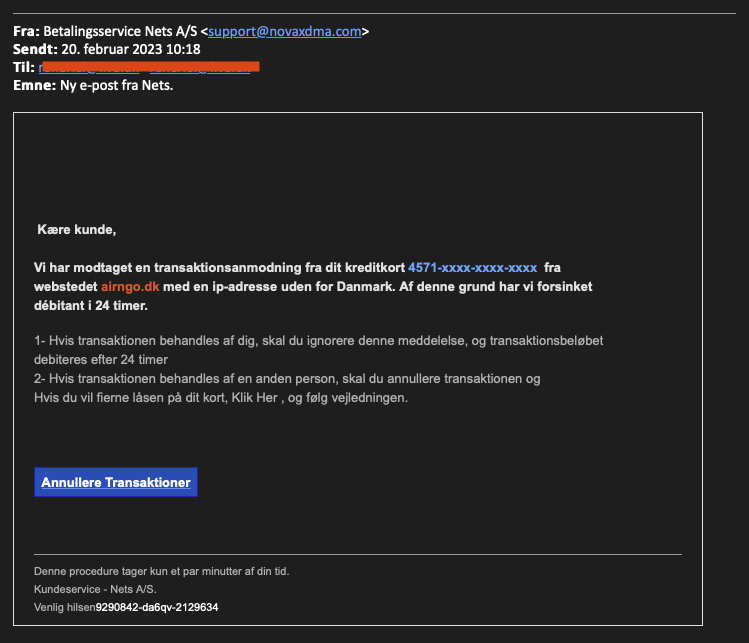Click the line starting '2- Hvis transaktionen'
The height and width of the screenshot is (643, 749).
point(287,379)
